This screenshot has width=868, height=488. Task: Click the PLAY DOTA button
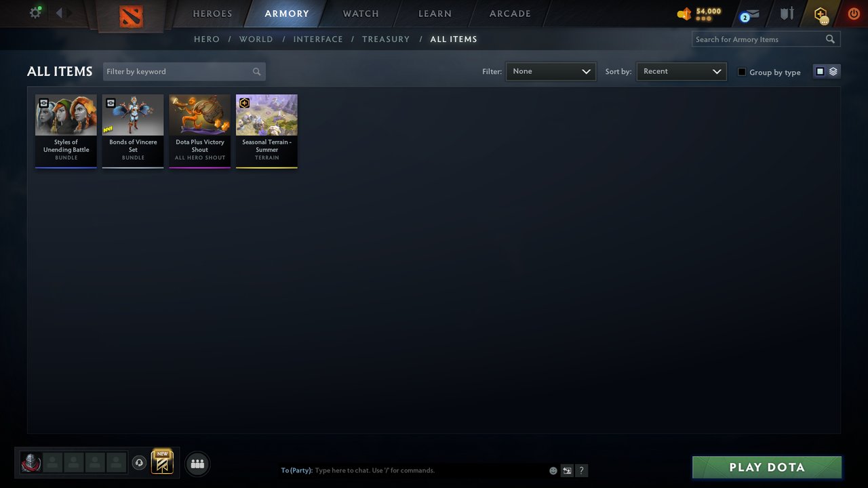767,467
